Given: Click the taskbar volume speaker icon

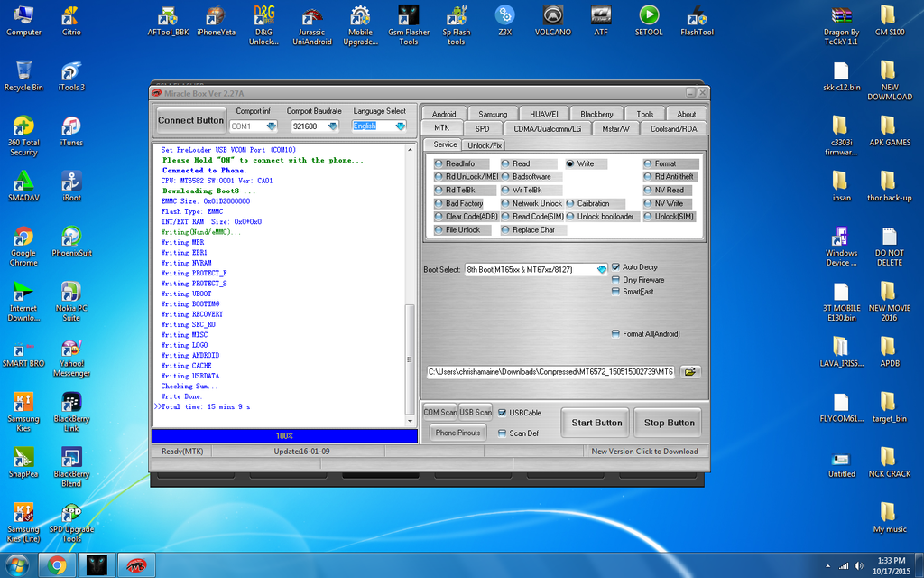Looking at the screenshot, I should 859,566.
